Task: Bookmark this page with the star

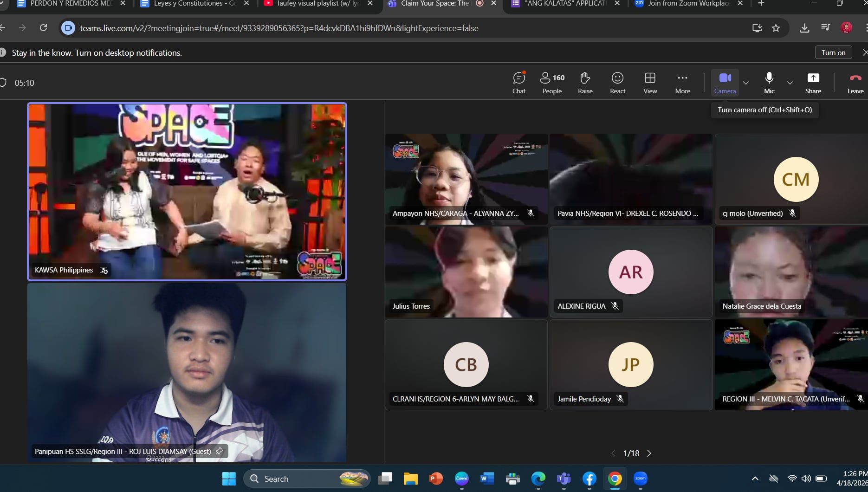Action: tap(776, 28)
